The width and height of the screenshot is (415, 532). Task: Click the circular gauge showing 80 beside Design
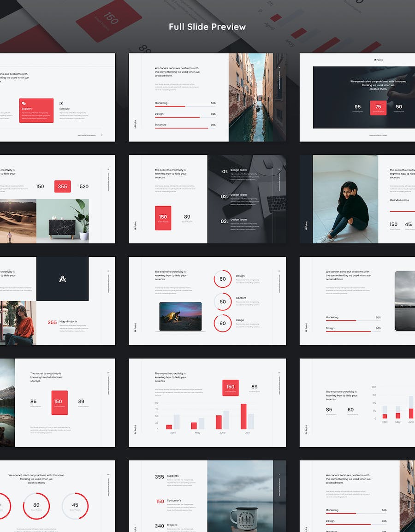223,279
